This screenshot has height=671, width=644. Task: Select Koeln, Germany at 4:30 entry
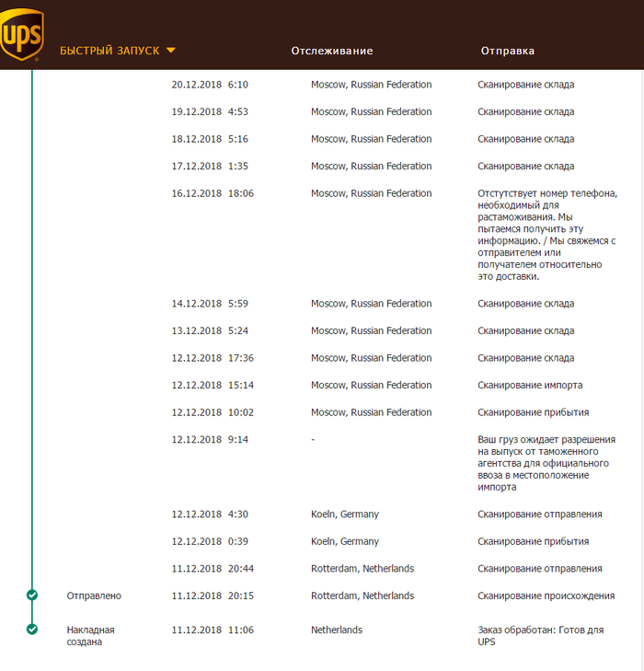pos(345,515)
